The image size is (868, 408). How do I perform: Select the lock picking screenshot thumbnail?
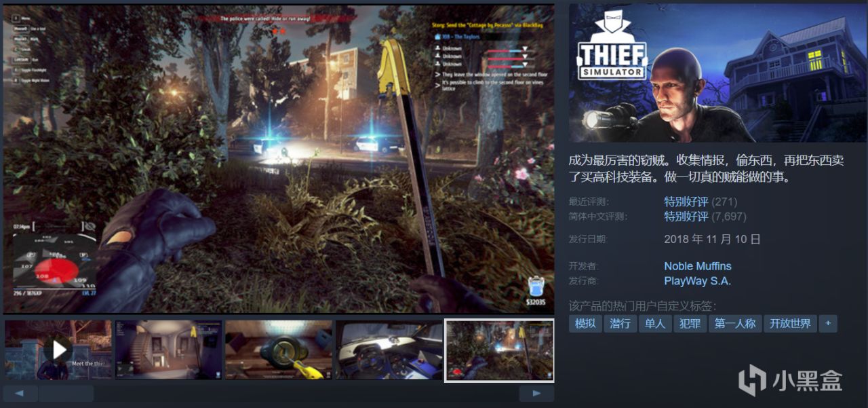279,350
